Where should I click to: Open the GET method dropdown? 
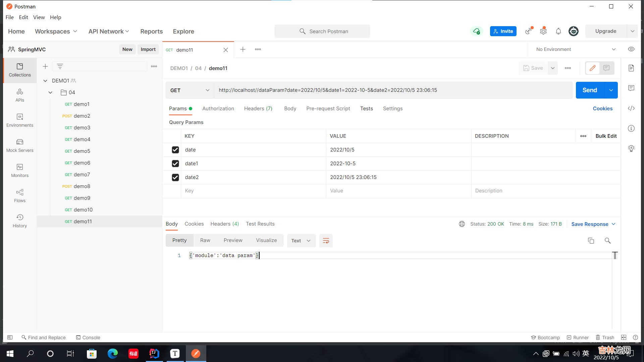pos(190,90)
